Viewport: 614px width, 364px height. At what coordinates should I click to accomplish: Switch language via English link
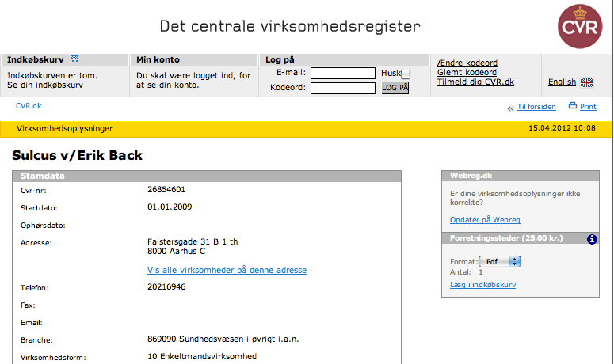(562, 82)
